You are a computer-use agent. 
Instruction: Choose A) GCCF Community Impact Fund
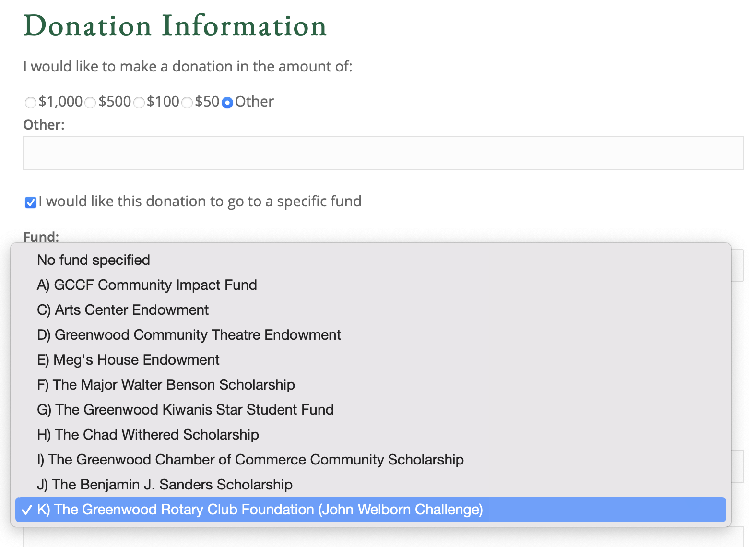(x=371, y=285)
